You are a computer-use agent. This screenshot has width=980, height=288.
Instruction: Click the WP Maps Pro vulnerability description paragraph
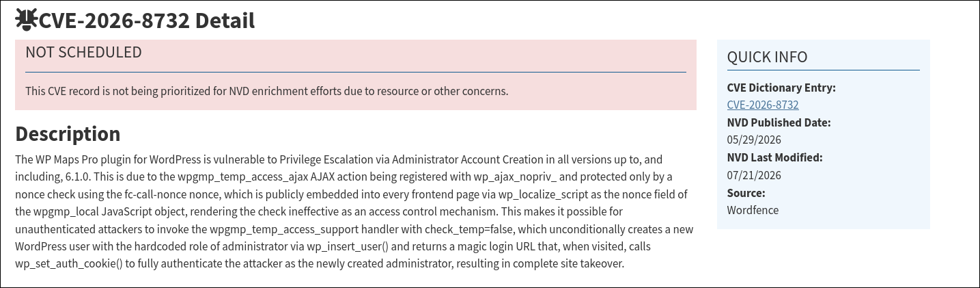348,211
